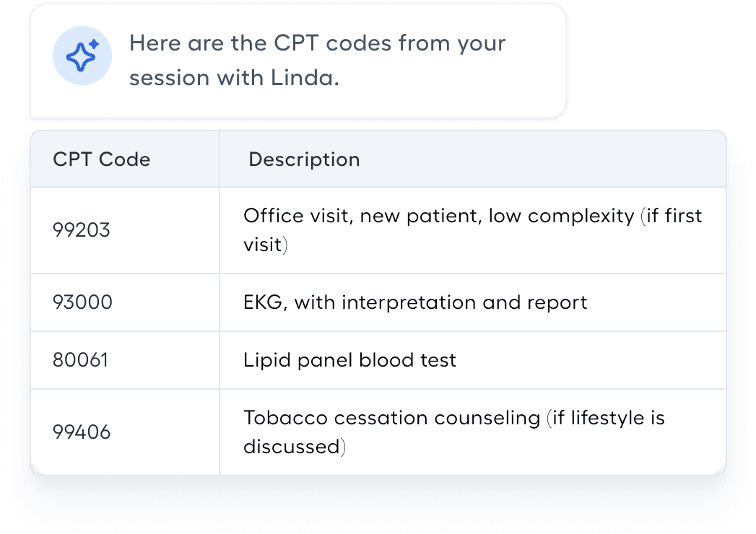Click the tobacco cessation counseling description

click(x=455, y=432)
